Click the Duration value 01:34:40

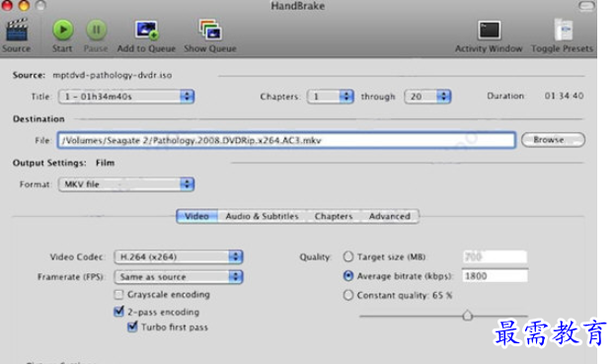[x=564, y=96]
